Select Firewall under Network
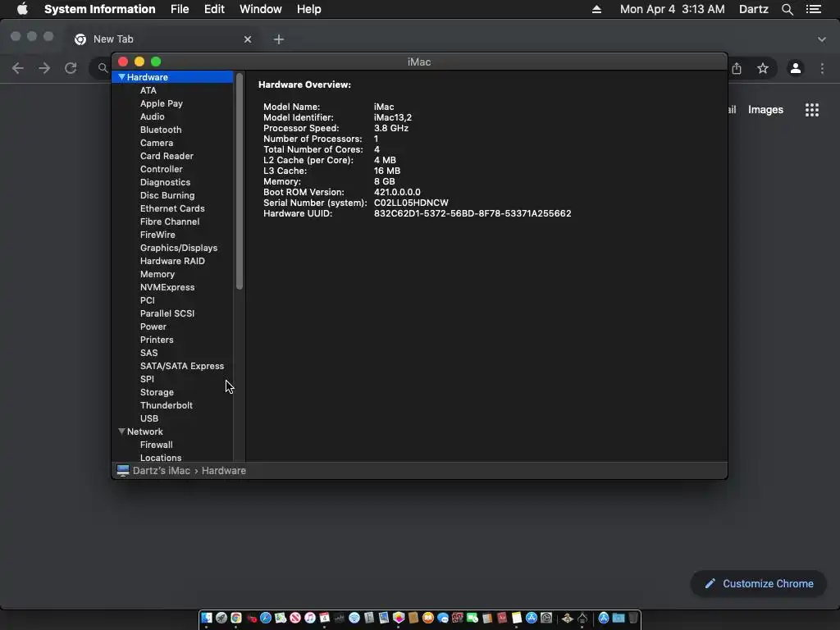840x630 pixels. click(x=156, y=445)
